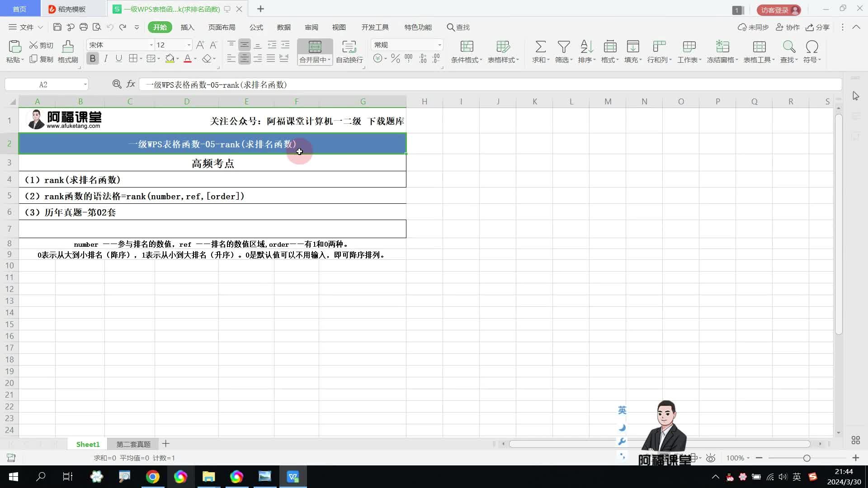
Task: Open the Insert (插入) ribbon tab
Action: point(187,27)
